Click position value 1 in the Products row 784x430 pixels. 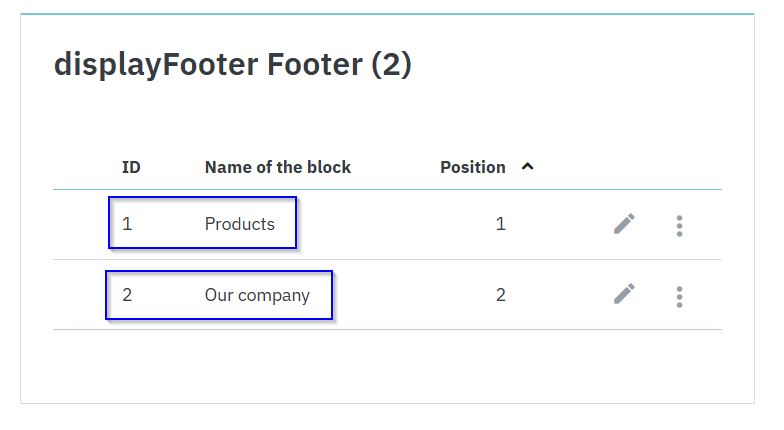pyautogui.click(x=500, y=224)
